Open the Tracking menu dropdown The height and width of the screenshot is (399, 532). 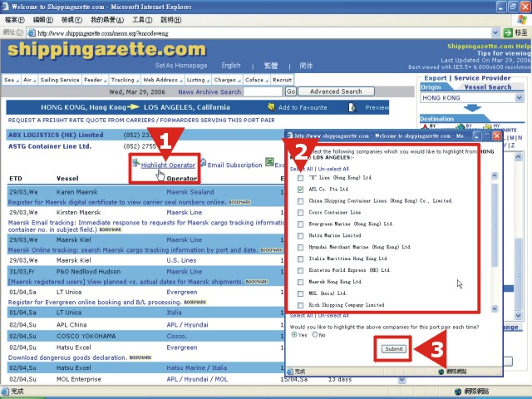click(x=125, y=80)
